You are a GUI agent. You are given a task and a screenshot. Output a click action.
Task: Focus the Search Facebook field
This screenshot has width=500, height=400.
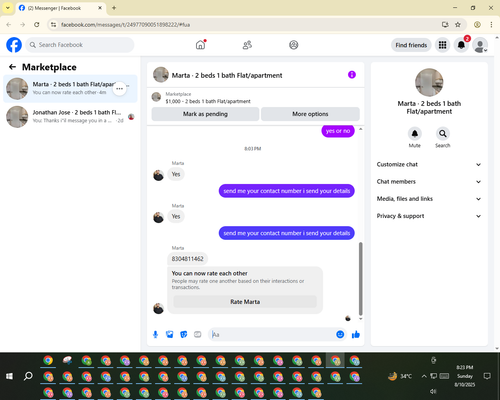(80, 45)
